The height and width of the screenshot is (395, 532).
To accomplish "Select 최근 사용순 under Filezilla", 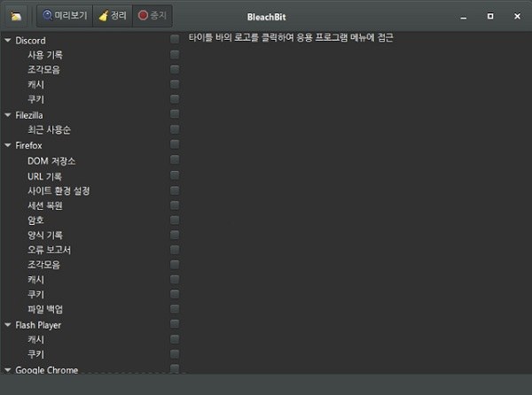I will click(49, 129).
